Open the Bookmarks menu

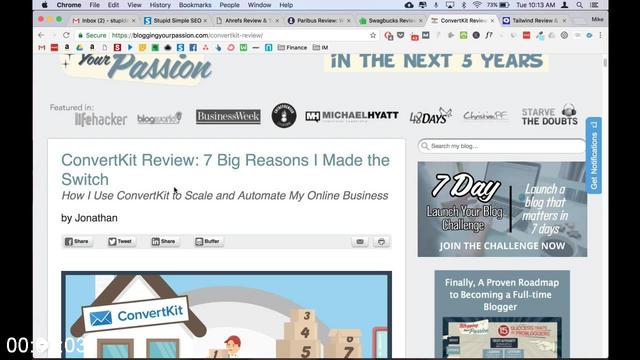pyautogui.click(x=195, y=5)
